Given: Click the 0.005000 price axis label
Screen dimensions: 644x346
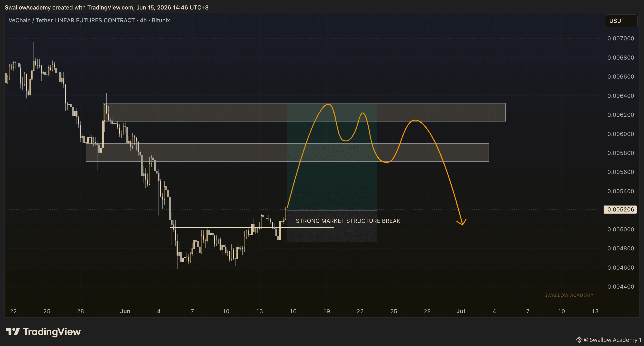Looking at the screenshot, I should click(621, 229).
